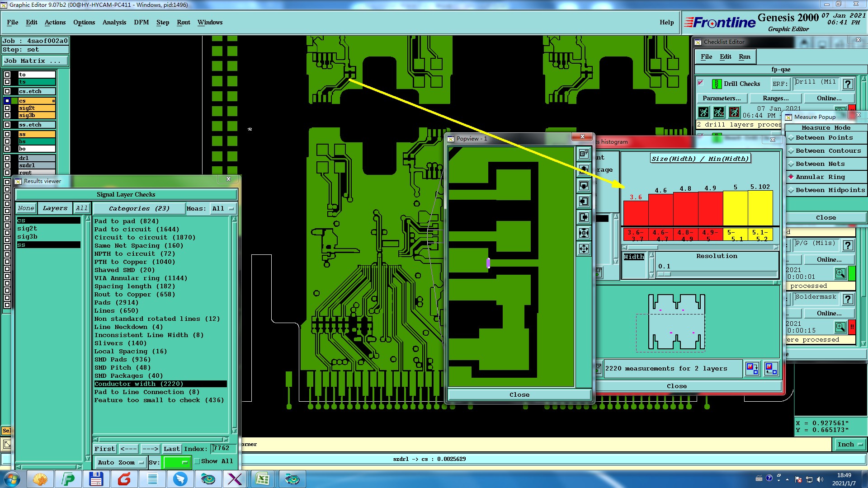Select the Between Points measure mode

pyautogui.click(x=824, y=138)
